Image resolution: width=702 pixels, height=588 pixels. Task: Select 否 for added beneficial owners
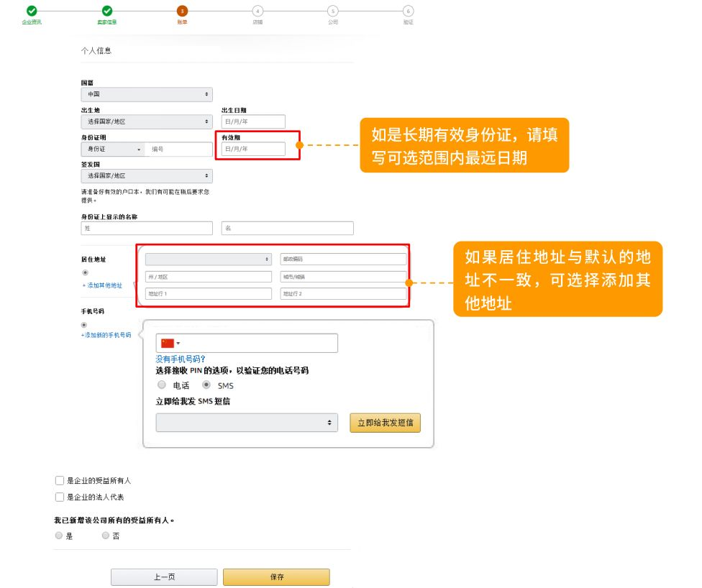tap(106, 536)
